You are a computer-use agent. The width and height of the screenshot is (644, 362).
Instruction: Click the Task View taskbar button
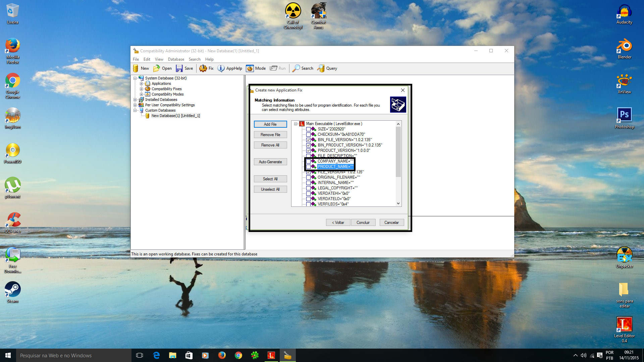coord(140,355)
